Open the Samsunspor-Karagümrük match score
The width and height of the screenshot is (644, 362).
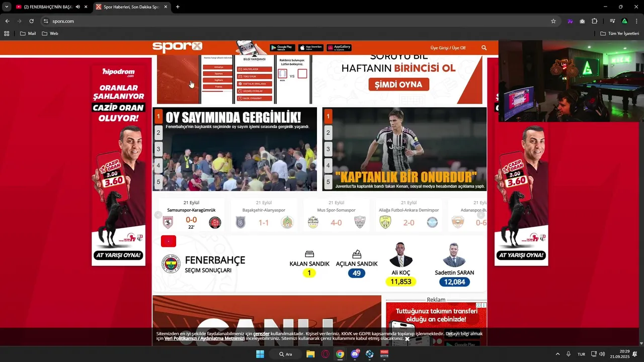191,220
